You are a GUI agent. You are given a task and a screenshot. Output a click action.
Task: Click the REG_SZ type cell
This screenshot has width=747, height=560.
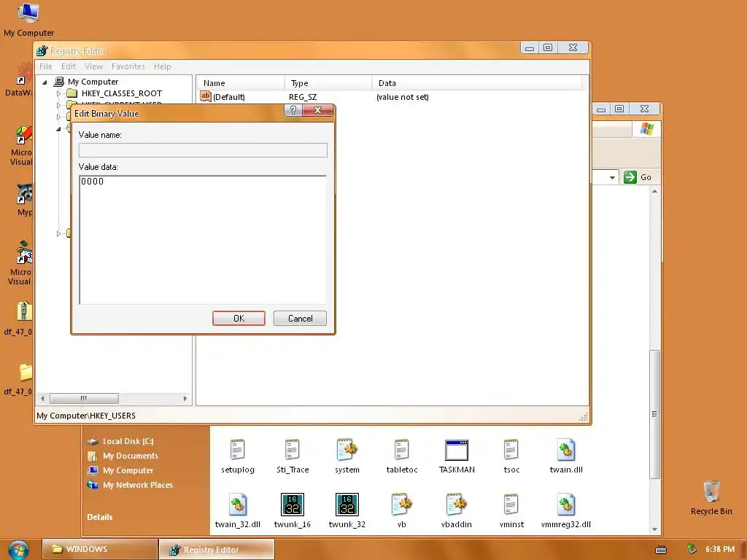click(x=303, y=97)
